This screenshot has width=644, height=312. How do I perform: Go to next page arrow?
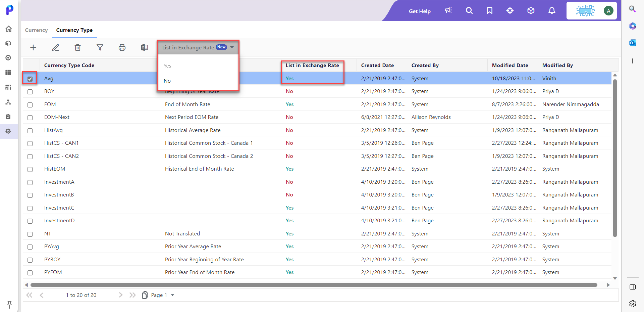click(121, 295)
